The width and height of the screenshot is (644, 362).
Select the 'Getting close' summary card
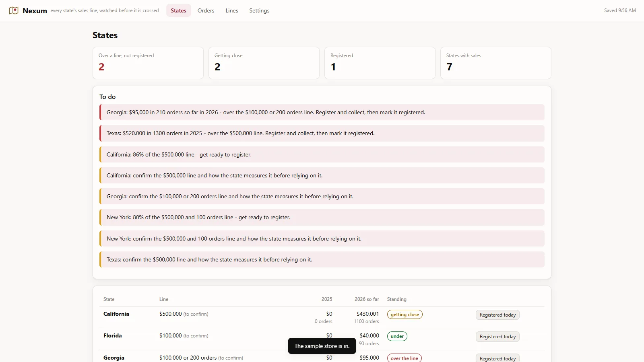point(264,63)
